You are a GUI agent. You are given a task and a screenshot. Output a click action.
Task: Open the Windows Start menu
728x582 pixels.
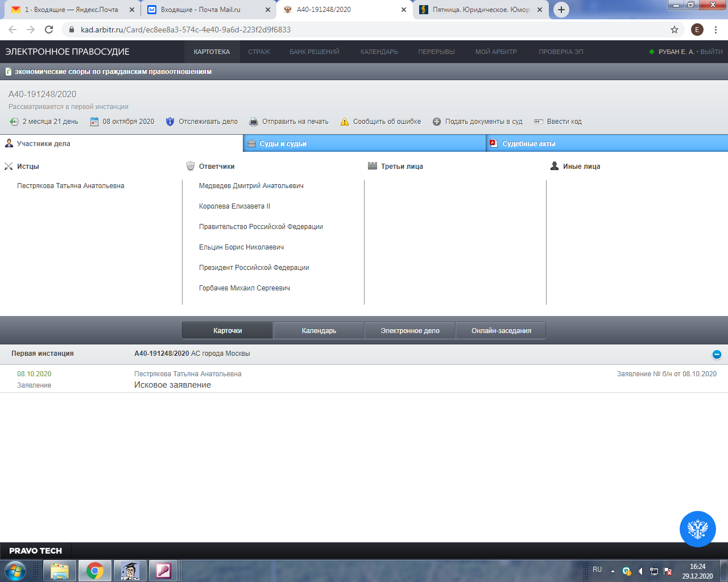coord(15,570)
